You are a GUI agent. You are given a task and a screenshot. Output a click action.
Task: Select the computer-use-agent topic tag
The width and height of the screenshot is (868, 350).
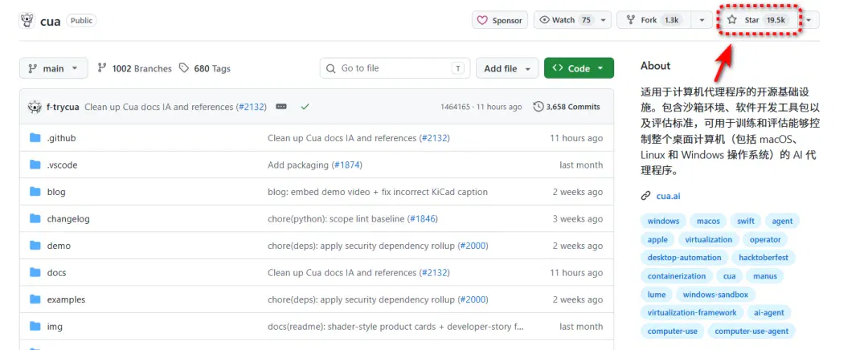point(751,332)
